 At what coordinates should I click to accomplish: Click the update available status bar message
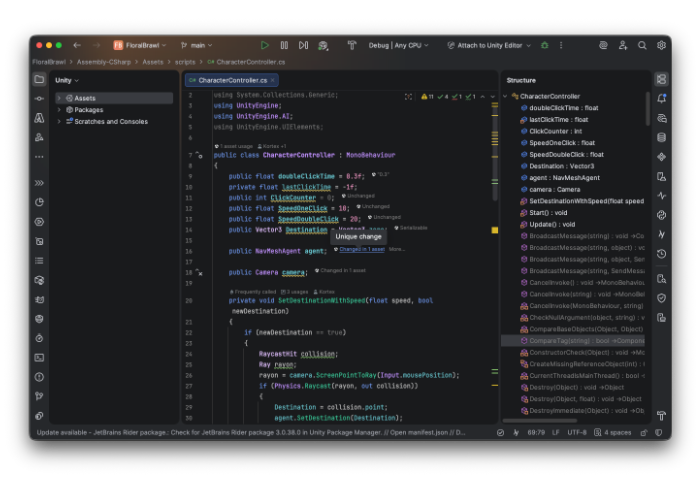click(251, 433)
